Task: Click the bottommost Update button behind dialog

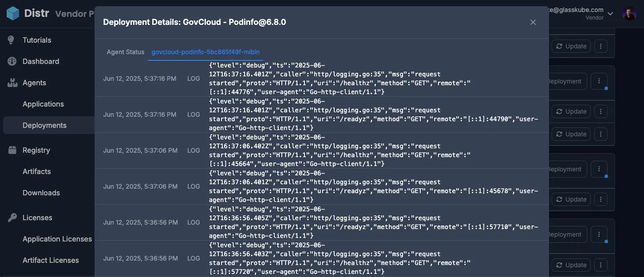Action: pos(571,265)
